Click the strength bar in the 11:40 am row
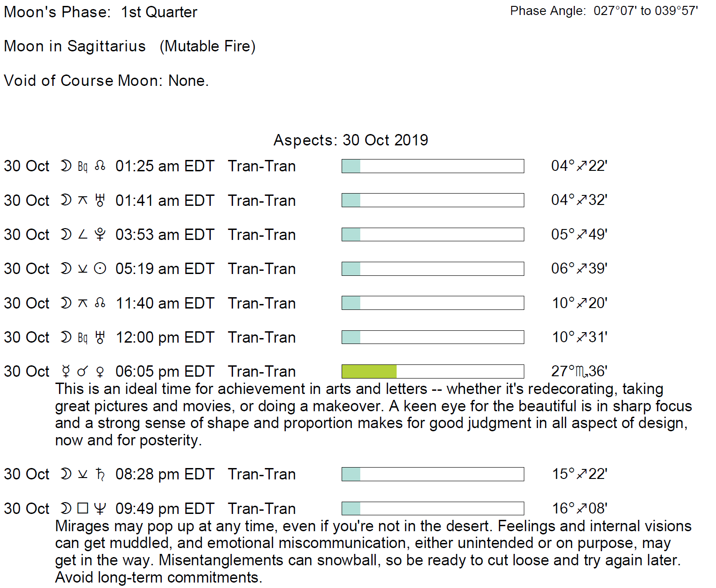This screenshot has width=716, height=588. 433,303
